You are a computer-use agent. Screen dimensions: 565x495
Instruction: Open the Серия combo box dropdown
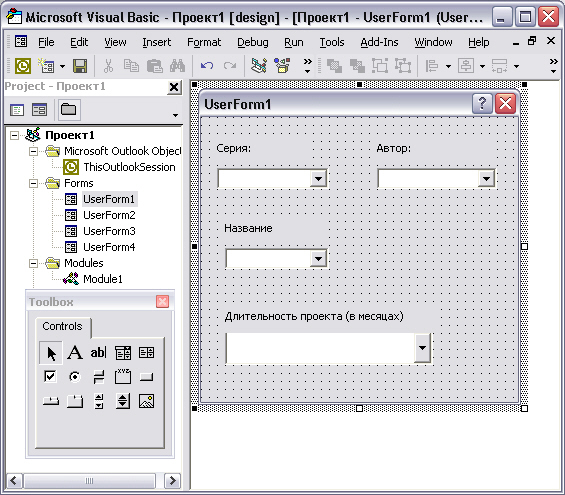[x=318, y=178]
